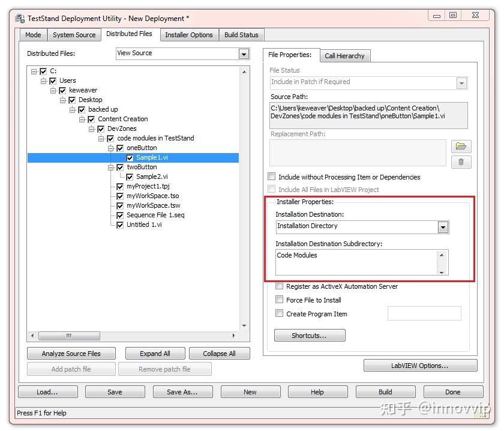
Task: Uncheck the Sample1.vi checkbox
Action: pyautogui.click(x=130, y=158)
